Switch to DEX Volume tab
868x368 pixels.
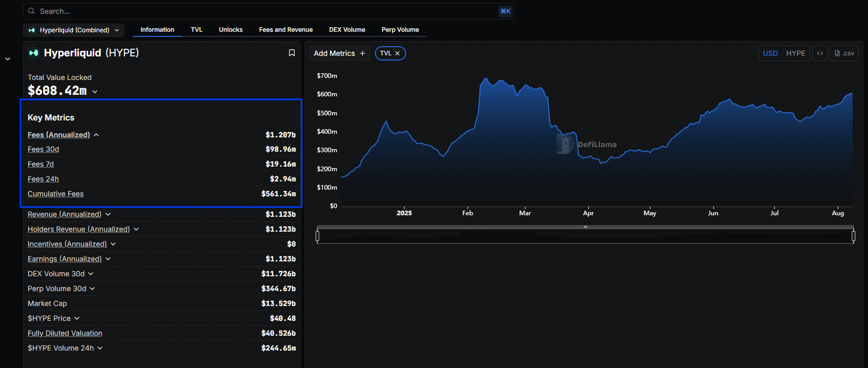pyautogui.click(x=347, y=30)
